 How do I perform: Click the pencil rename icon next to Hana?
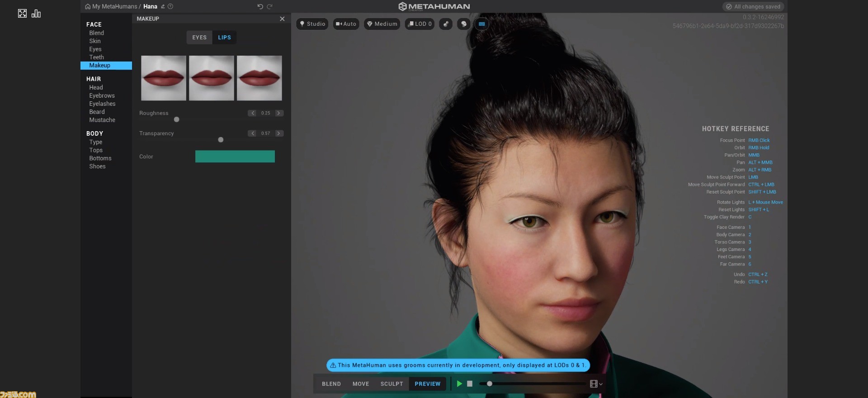click(x=163, y=6)
